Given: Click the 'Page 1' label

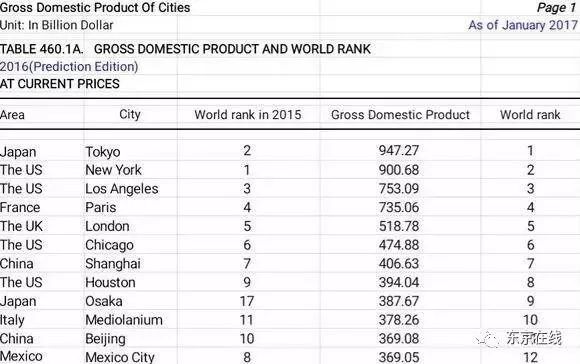Looking at the screenshot, I should pos(556,7).
